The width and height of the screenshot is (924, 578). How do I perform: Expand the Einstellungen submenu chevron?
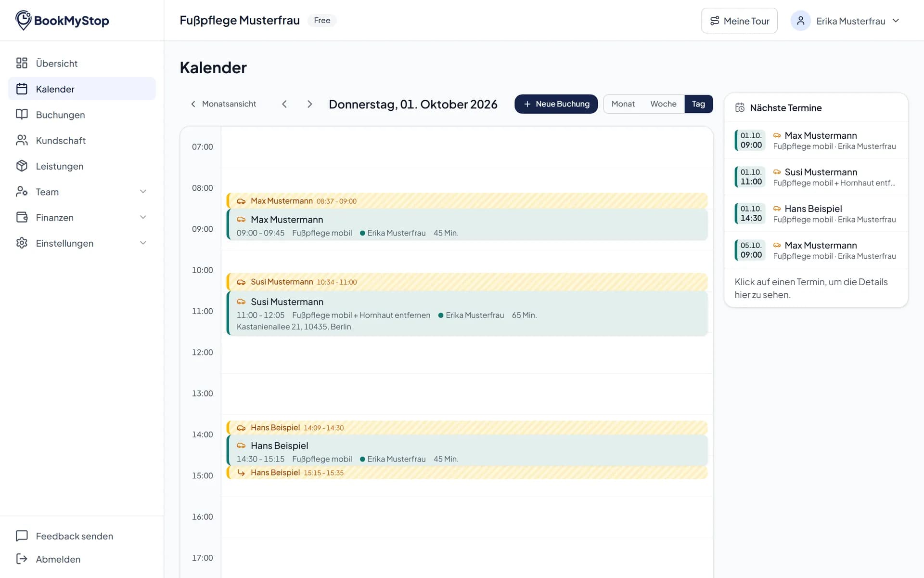point(143,243)
